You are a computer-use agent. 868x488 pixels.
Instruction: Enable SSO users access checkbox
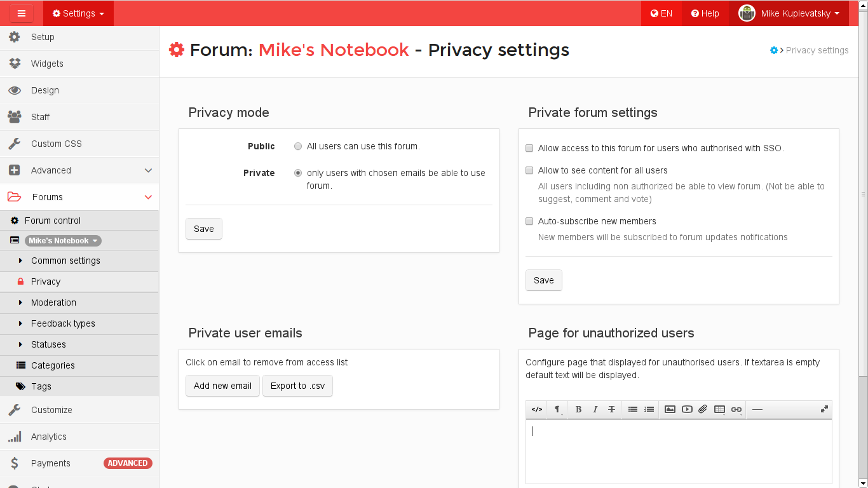point(529,148)
